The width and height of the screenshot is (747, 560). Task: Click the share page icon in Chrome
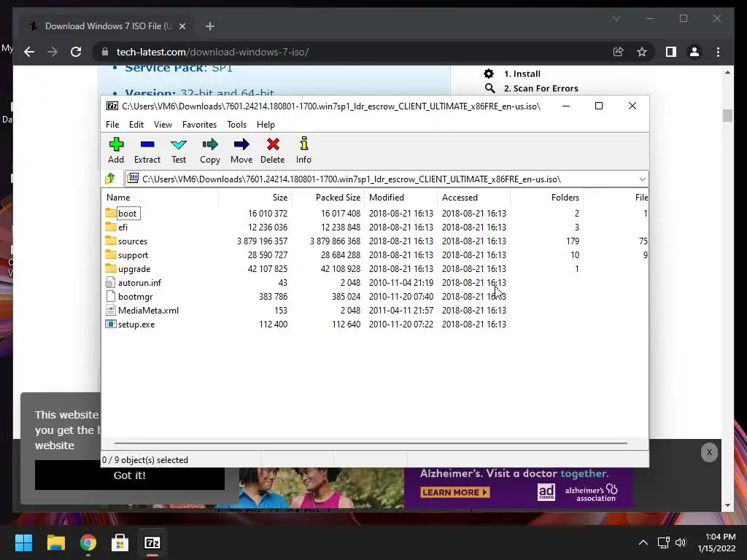pyautogui.click(x=619, y=52)
